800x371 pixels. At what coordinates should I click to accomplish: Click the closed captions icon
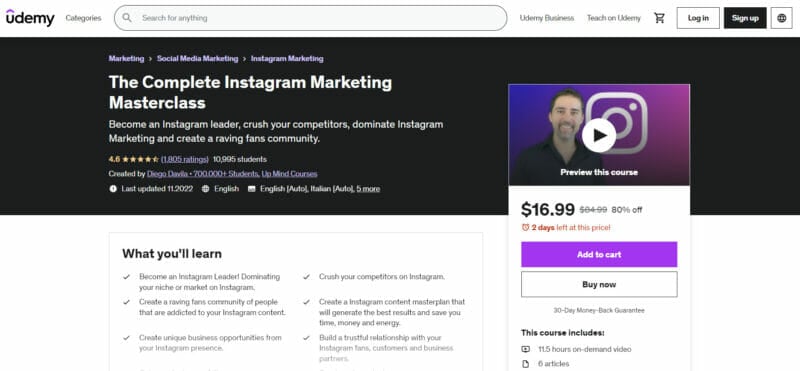tap(252, 189)
